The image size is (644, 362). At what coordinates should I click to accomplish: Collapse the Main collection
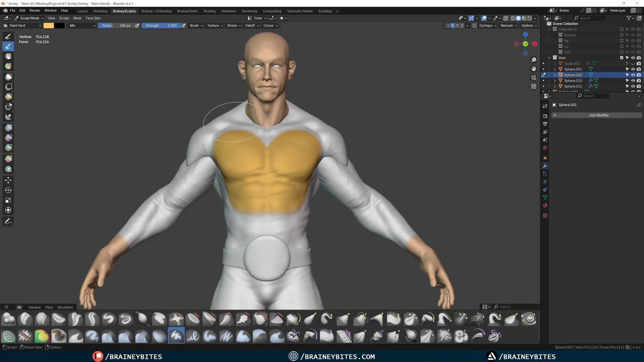click(x=549, y=58)
